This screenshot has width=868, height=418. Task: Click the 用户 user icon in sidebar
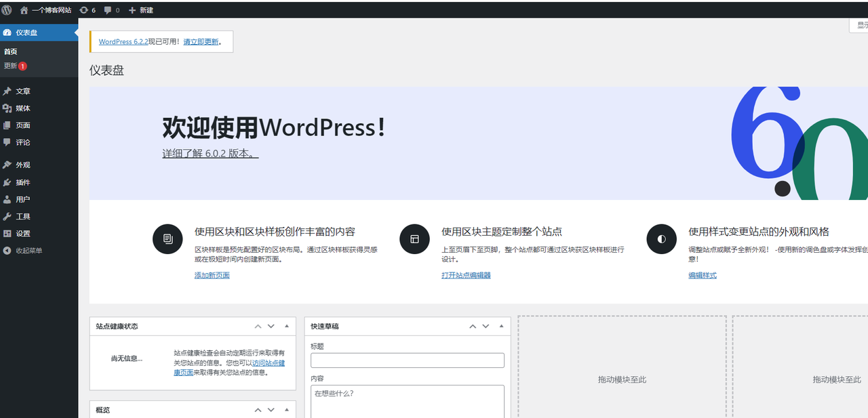tap(7, 199)
